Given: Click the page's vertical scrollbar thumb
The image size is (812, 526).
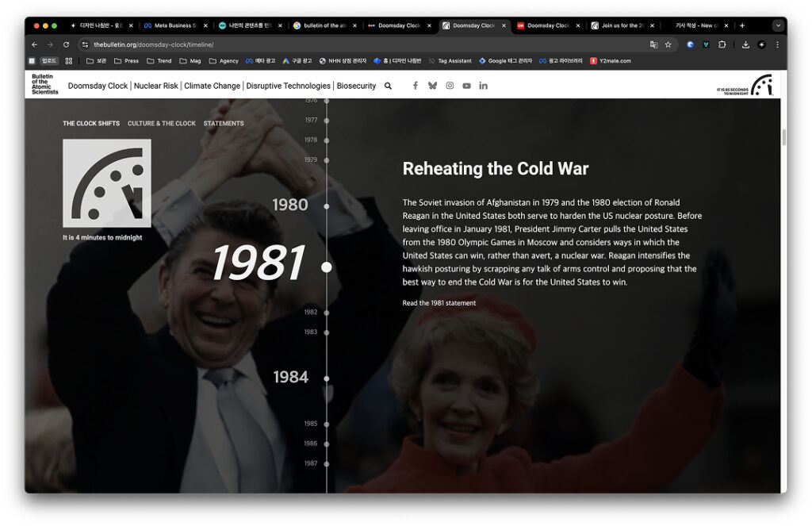Looking at the screenshot, I should pyautogui.click(x=784, y=137).
